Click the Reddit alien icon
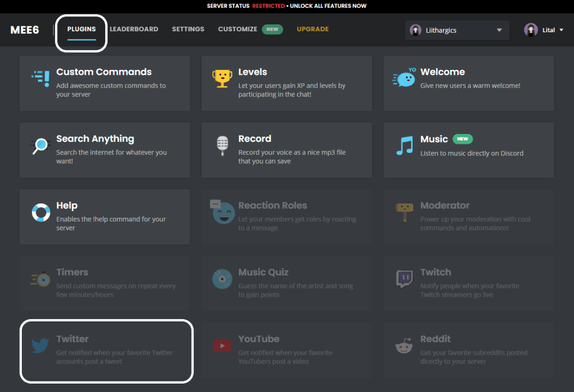Image resolution: width=574 pixels, height=392 pixels. coord(404,345)
